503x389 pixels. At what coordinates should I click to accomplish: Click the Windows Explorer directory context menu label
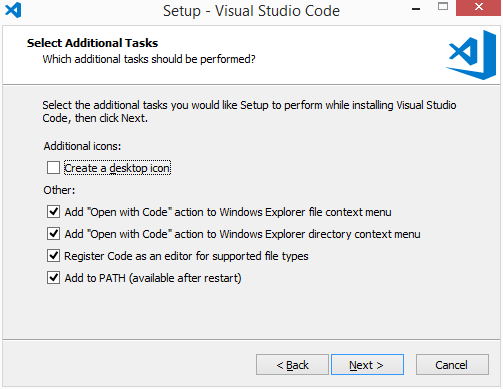point(242,234)
